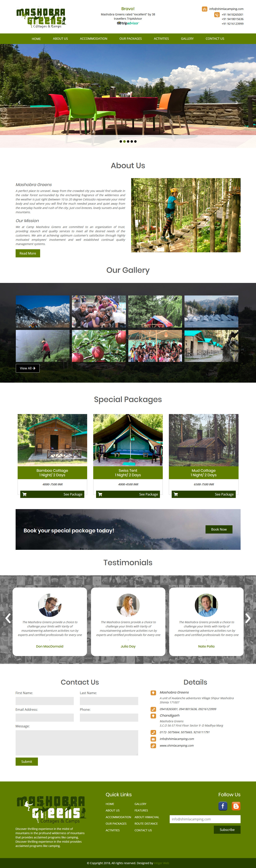Open View All gallery arrow button
The image size is (256, 868).
28,368
